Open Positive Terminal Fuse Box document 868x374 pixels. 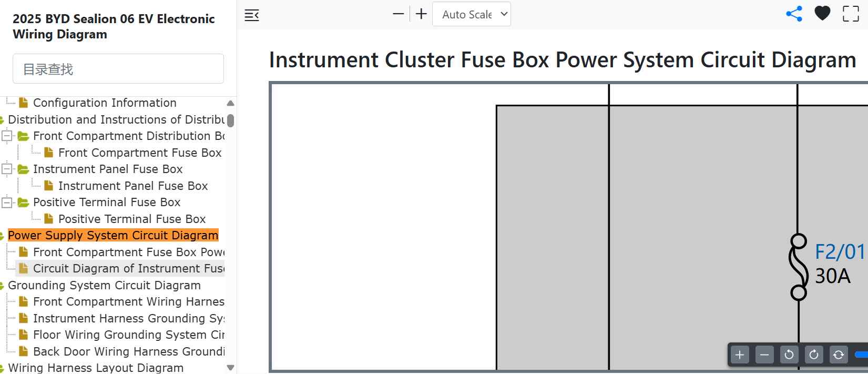[x=132, y=219]
